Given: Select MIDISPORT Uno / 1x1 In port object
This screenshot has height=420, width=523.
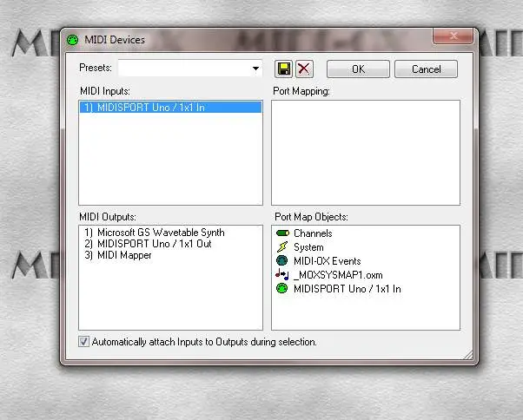Looking at the screenshot, I should (338, 288).
